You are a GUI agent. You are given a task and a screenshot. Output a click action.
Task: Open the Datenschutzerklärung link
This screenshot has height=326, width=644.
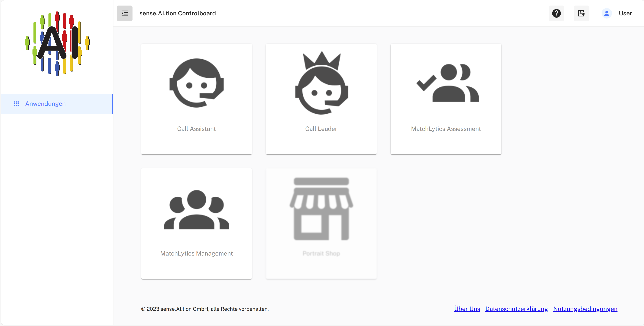click(517, 309)
